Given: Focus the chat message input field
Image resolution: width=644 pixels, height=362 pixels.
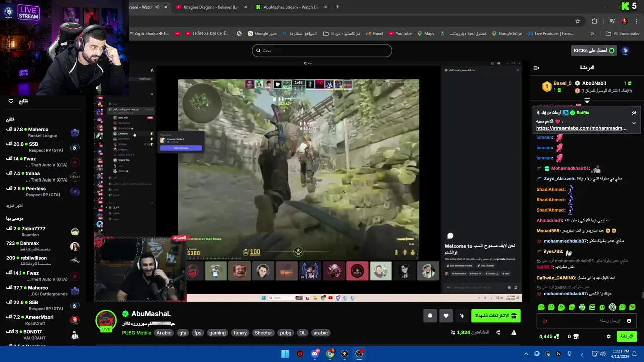Looking at the screenshot, I should 587,321.
